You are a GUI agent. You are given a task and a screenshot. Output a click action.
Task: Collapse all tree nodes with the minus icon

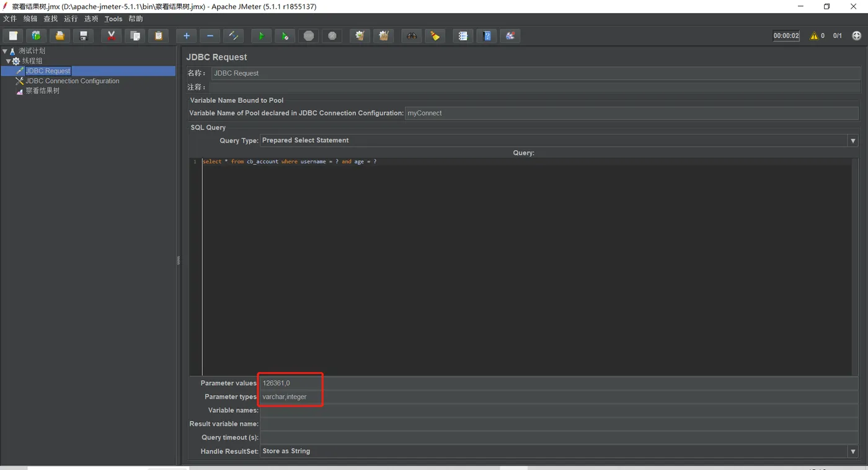coord(210,36)
